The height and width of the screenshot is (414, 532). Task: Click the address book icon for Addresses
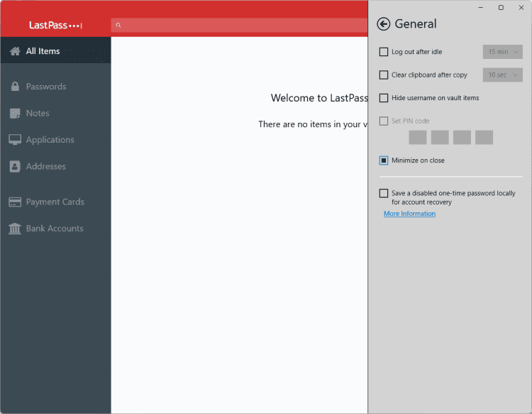pos(15,166)
